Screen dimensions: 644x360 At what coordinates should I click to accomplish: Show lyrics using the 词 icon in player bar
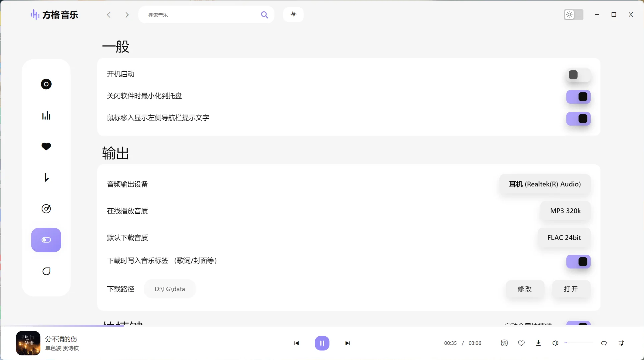[504, 343]
